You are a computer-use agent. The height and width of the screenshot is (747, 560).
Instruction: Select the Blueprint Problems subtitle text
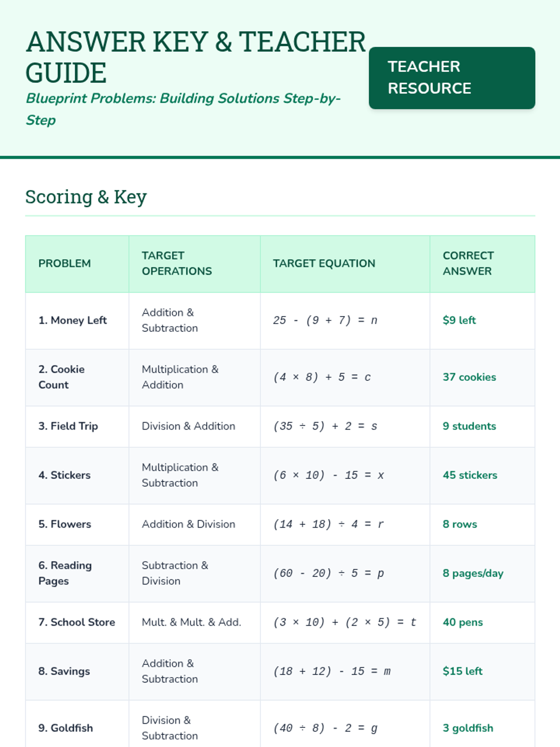tap(183, 109)
